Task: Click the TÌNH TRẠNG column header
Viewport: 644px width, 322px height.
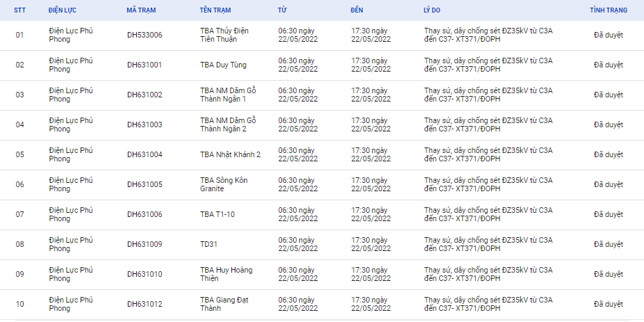Action: pyautogui.click(x=609, y=10)
